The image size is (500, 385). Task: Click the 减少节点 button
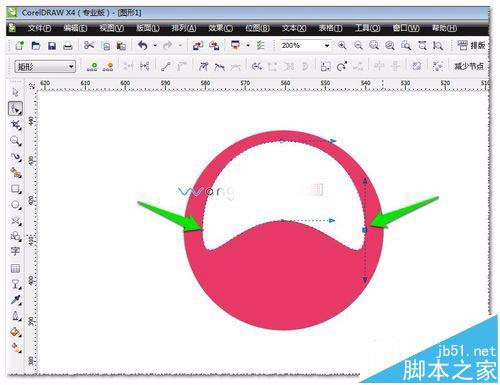469,66
